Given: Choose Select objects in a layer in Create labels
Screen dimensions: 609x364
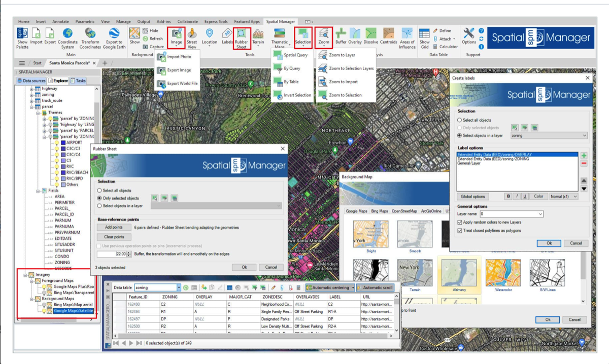Looking at the screenshot, I should pos(480,135).
